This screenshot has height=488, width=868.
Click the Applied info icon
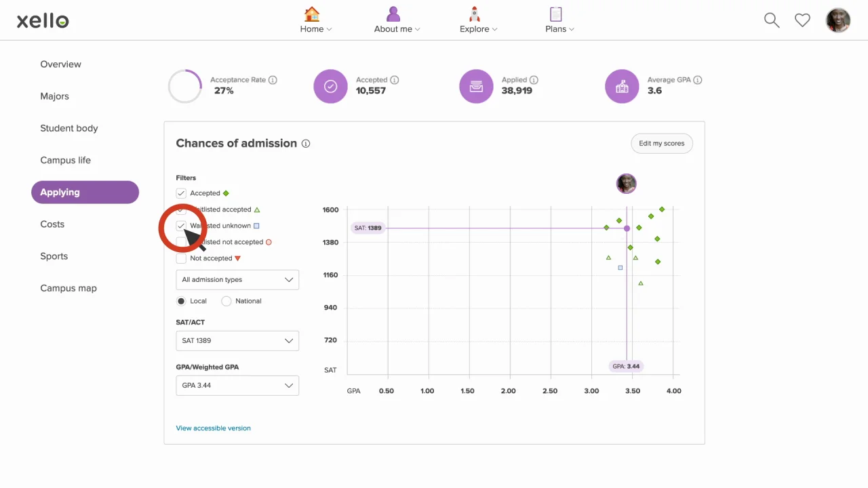pyautogui.click(x=534, y=80)
